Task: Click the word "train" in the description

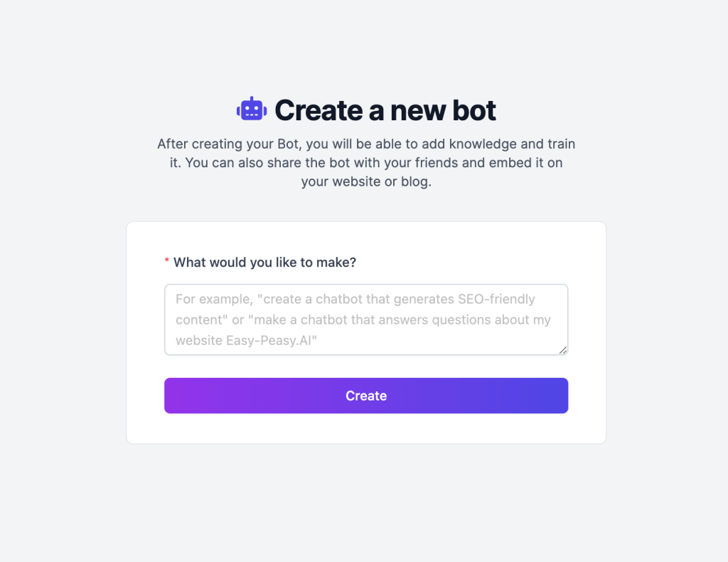Action: 561,144
